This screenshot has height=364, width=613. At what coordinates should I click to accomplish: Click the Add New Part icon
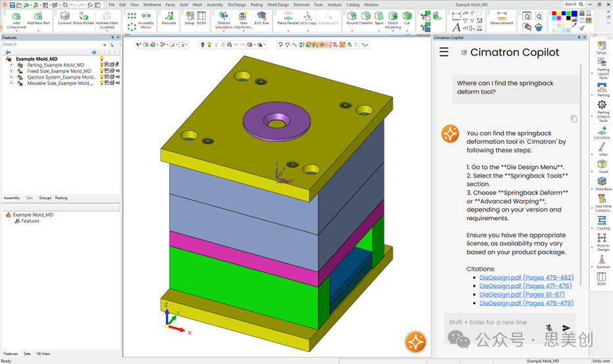[x=38, y=16]
